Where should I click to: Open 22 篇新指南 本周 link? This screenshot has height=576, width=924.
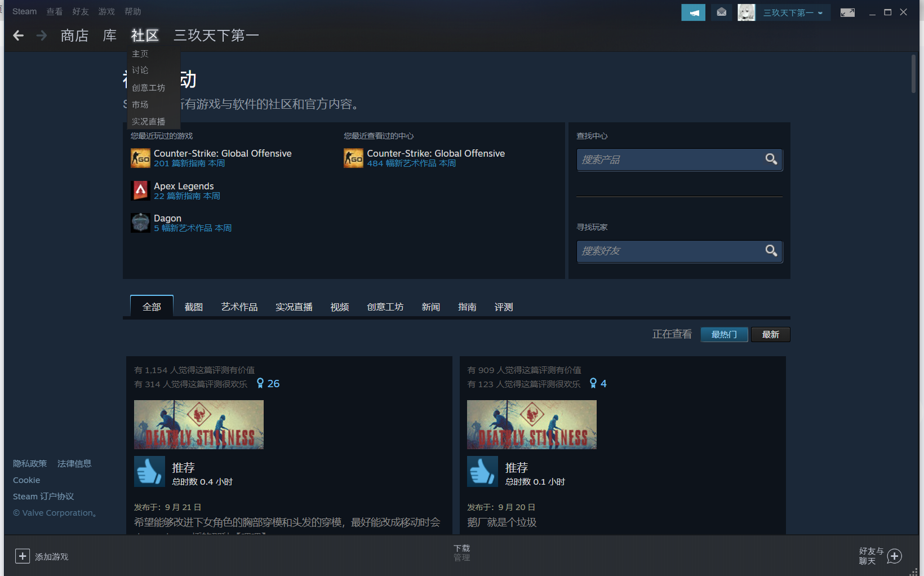[187, 196]
